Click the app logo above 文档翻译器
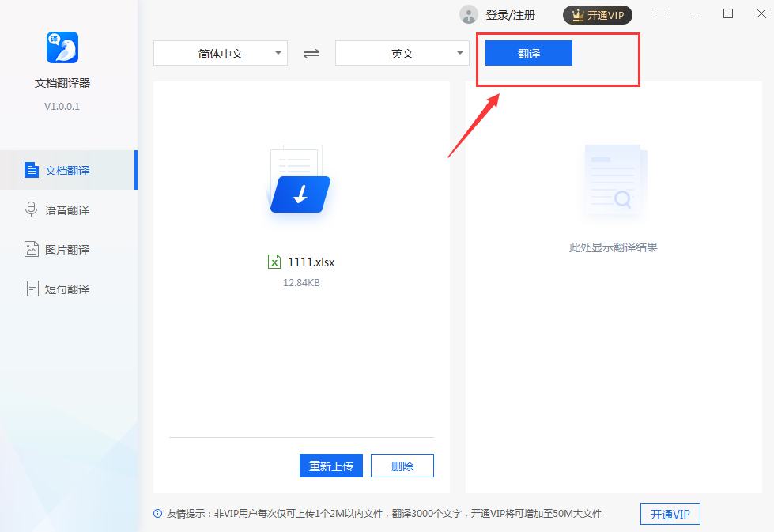 coord(62,47)
